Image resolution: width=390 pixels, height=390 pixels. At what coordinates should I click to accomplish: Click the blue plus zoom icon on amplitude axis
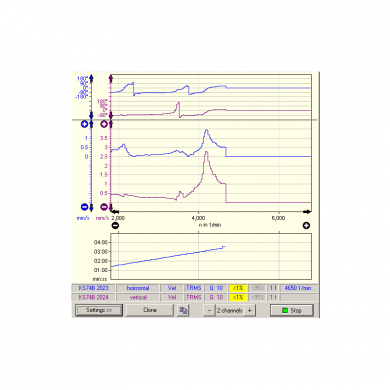84,124
